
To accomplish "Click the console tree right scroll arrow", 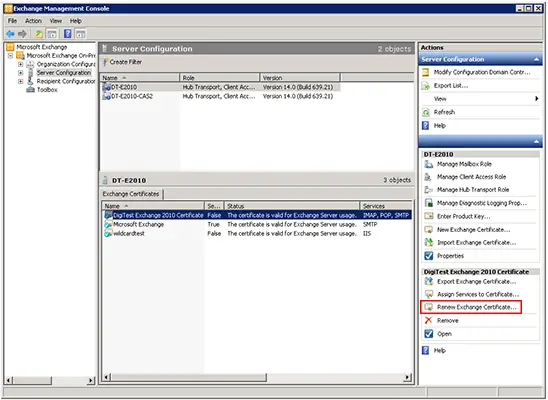I will click(91, 380).
